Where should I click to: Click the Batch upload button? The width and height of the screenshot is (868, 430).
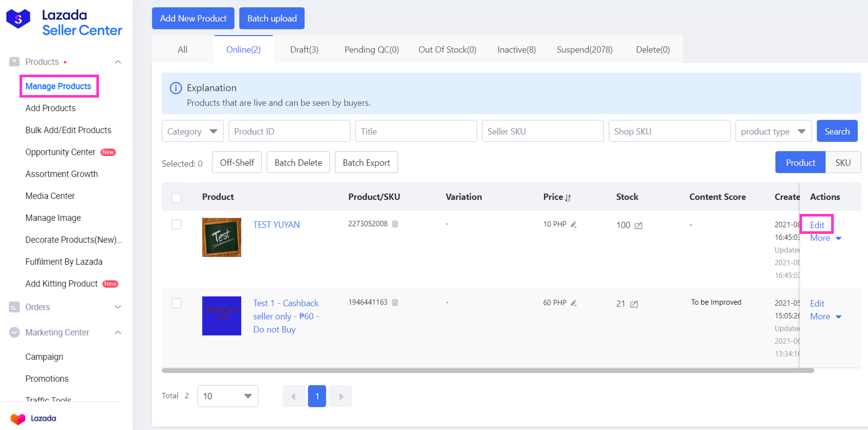272,18
